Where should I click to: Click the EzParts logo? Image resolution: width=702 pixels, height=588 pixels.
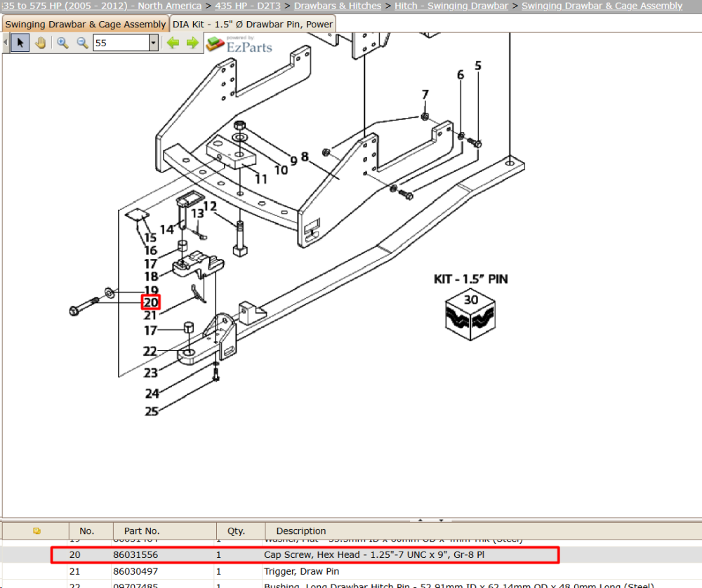[239, 44]
